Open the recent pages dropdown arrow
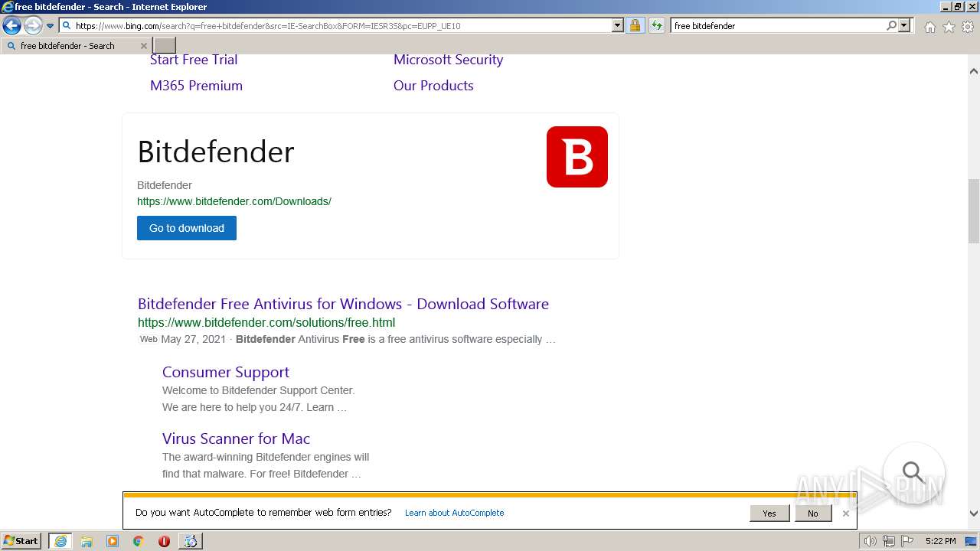The image size is (980, 551). click(x=50, y=26)
